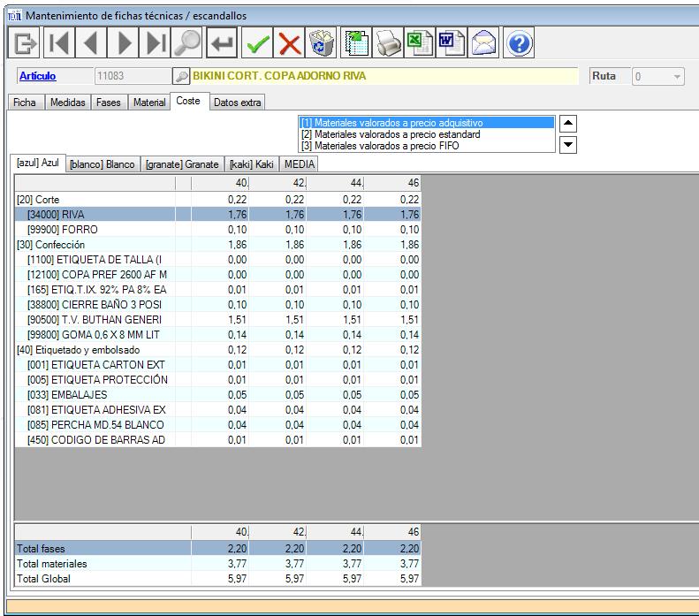This screenshot has height=616, width=699.
Task: Go to the first record
Action: (57, 43)
